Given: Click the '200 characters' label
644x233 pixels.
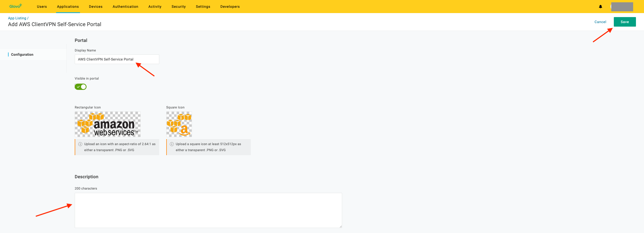Looking at the screenshot, I should coord(86,188).
